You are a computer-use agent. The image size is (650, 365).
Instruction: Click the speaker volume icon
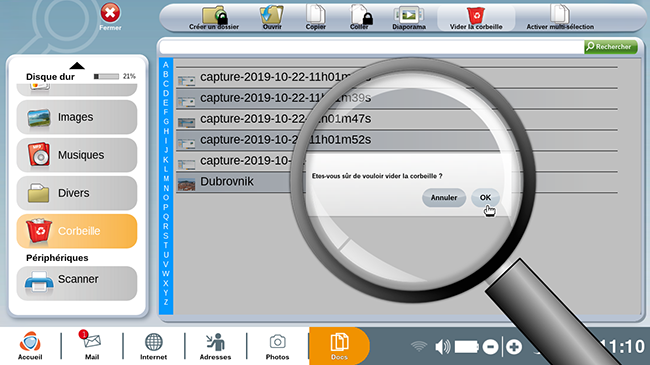tap(443, 347)
